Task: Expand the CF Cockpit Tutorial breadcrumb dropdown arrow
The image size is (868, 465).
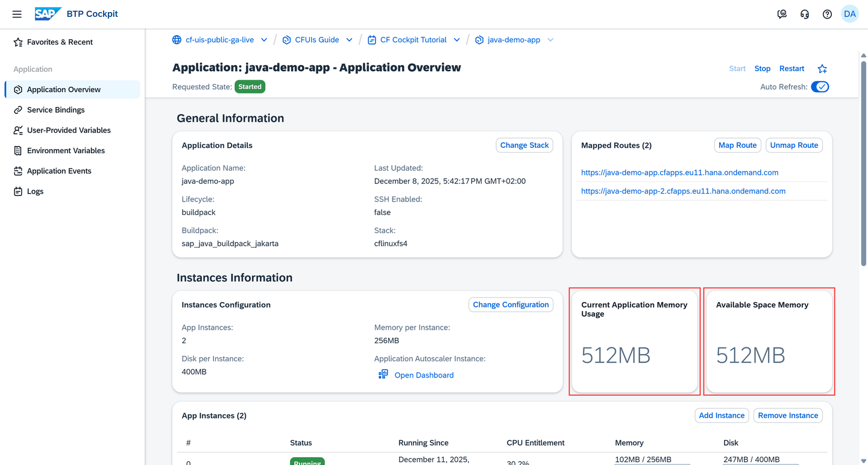Action: 457,40
